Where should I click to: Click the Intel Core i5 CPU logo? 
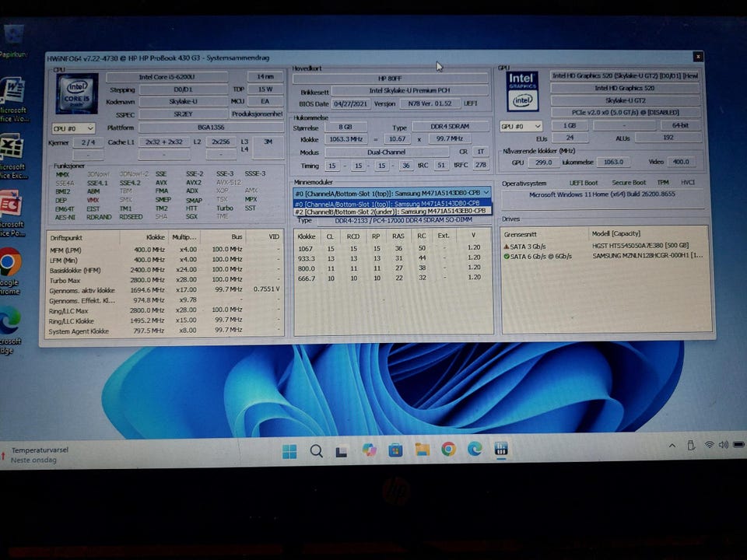click(x=77, y=93)
